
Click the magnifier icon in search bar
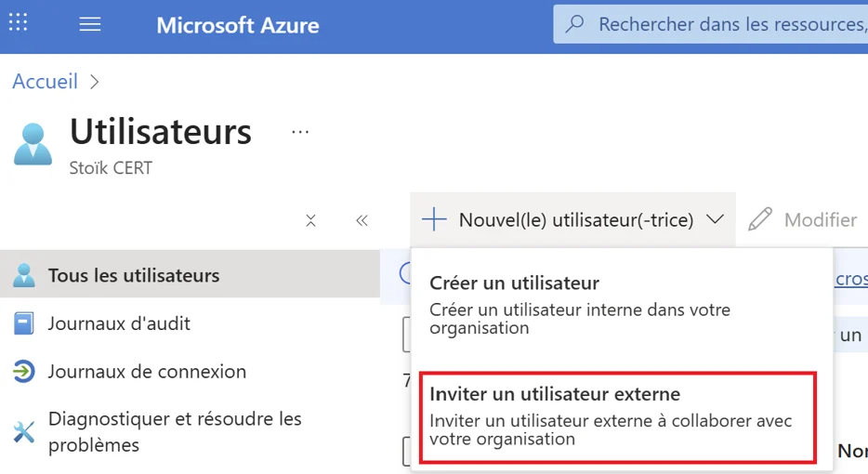click(x=575, y=24)
